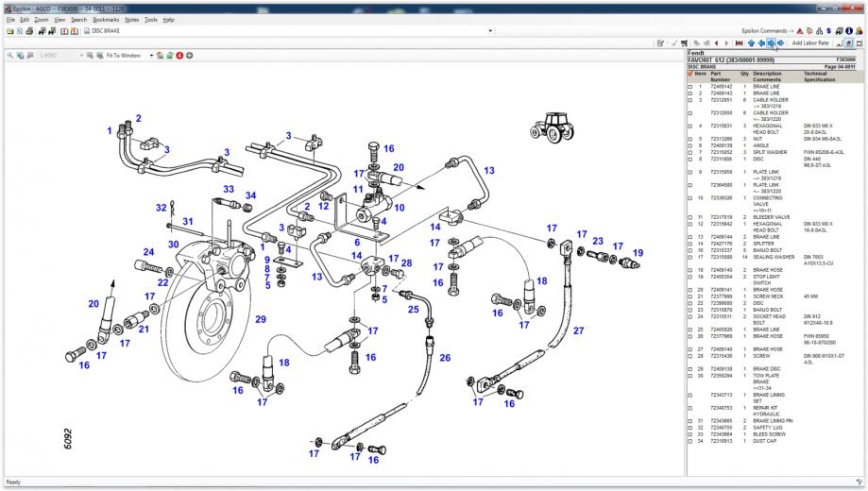Click the red circle 4 icon

(179, 56)
